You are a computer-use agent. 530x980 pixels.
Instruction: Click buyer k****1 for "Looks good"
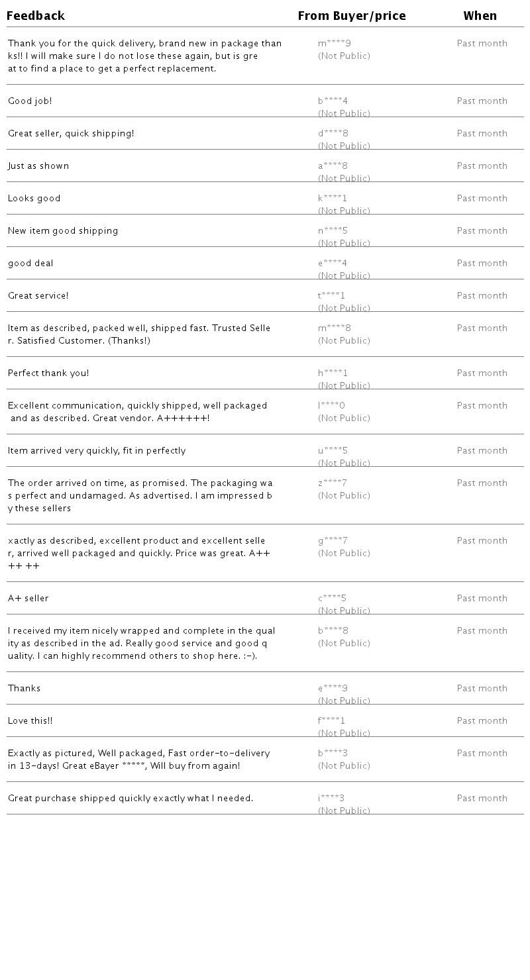point(332,199)
